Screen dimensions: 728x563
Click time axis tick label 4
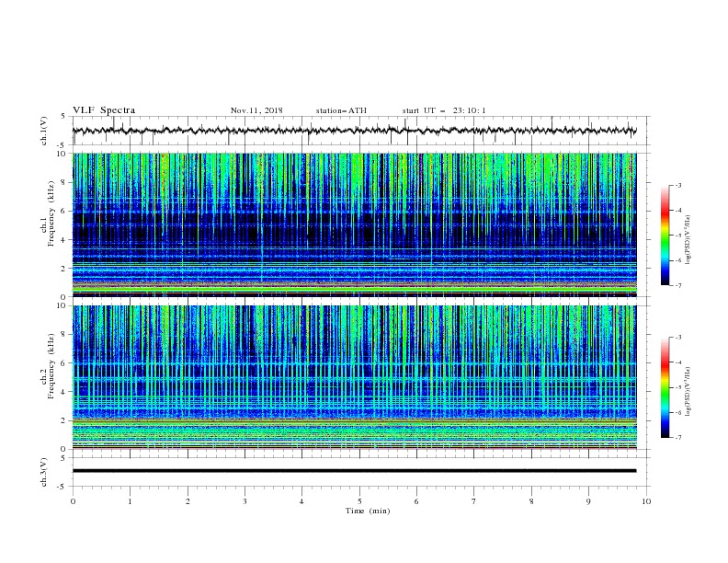(x=301, y=501)
